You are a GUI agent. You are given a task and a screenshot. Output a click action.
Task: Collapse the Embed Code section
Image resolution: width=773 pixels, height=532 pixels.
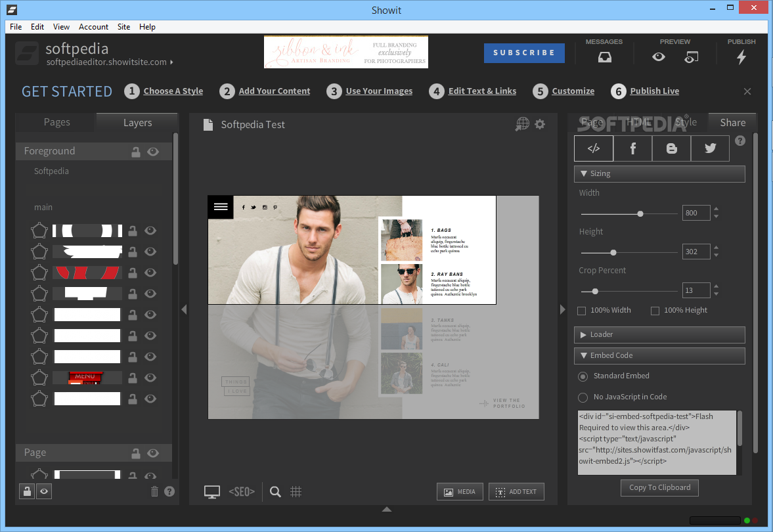pyautogui.click(x=659, y=355)
